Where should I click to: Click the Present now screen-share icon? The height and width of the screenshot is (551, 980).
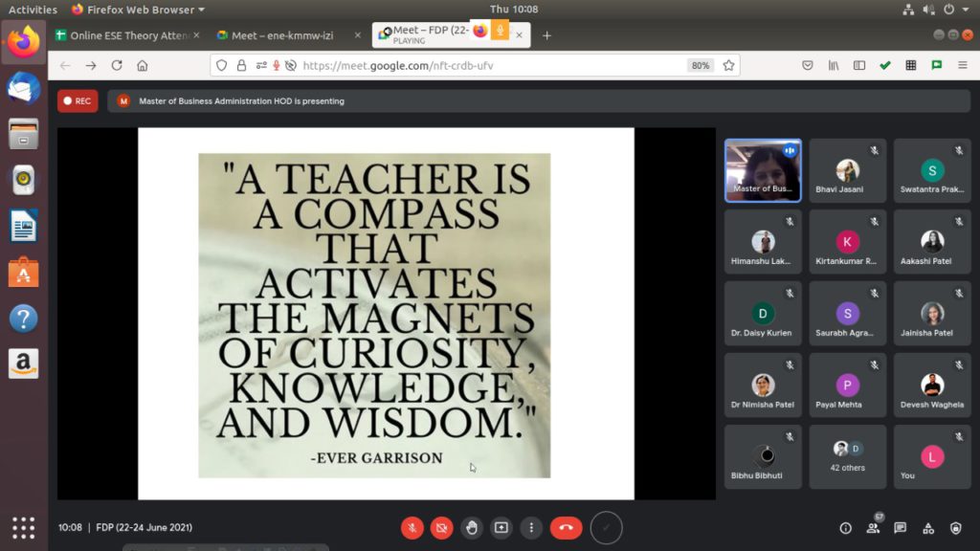coord(501,528)
